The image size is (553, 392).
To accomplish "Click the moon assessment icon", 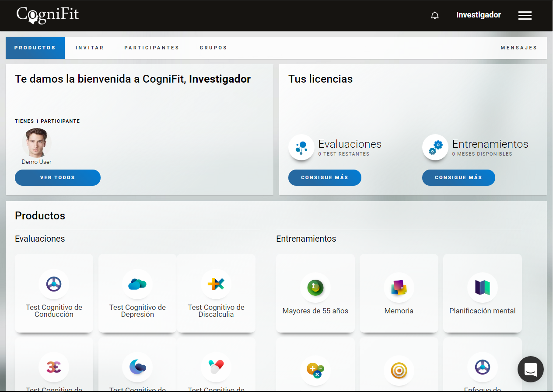I will (x=137, y=367).
